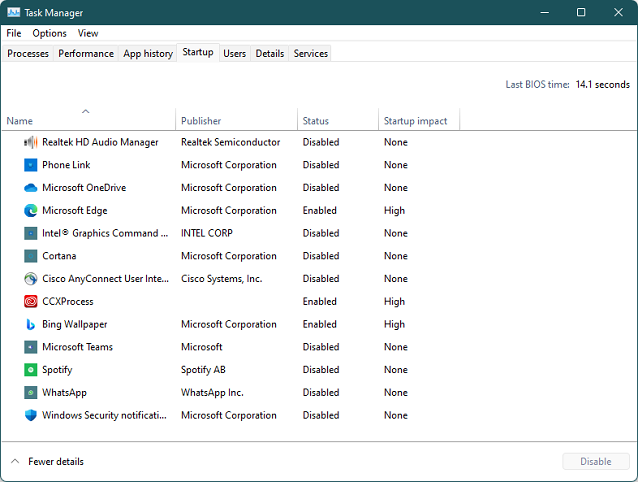Open the Options menu
Screen dimensions: 638x482
pyautogui.click(x=49, y=33)
